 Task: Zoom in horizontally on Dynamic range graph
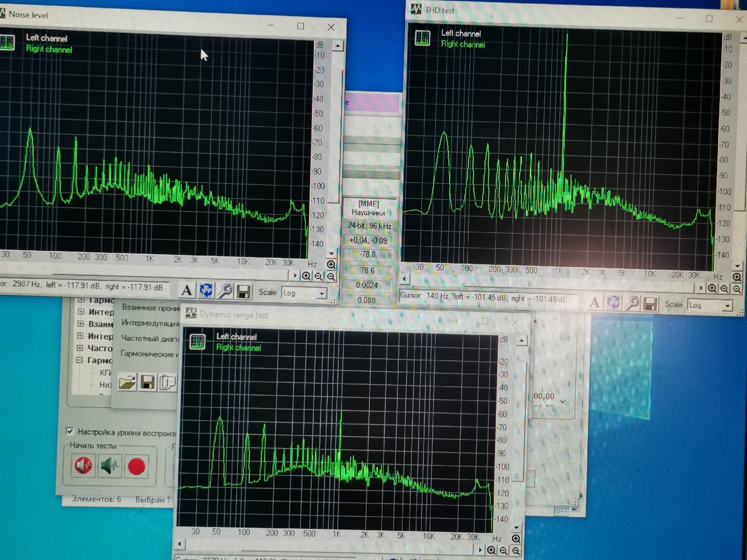click(491, 550)
